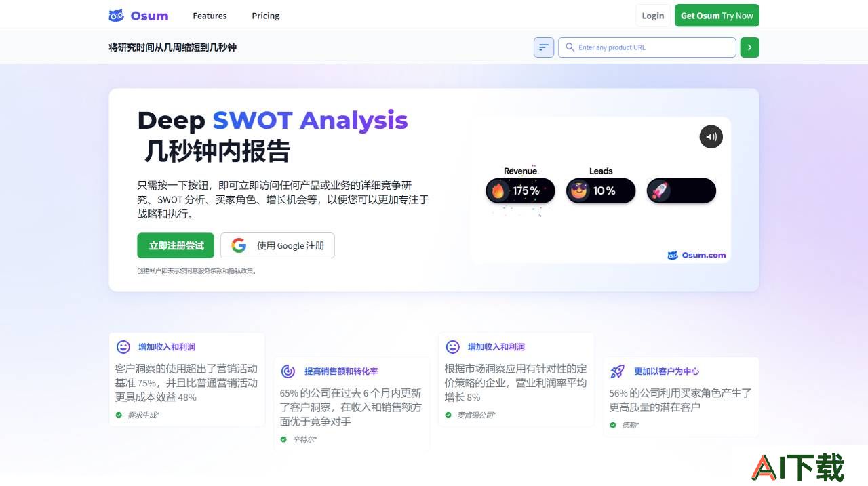Open the Pricing menu item
The width and height of the screenshot is (868, 486).
(x=265, y=16)
